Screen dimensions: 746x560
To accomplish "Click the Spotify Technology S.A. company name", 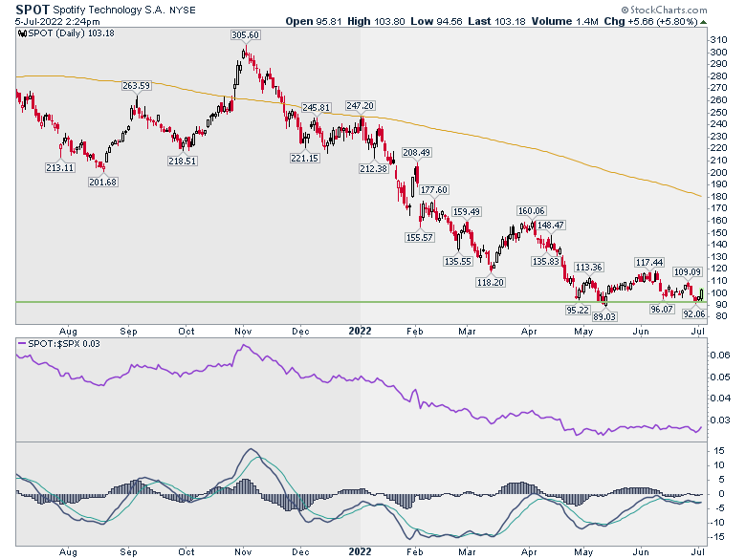I will pos(109,10).
